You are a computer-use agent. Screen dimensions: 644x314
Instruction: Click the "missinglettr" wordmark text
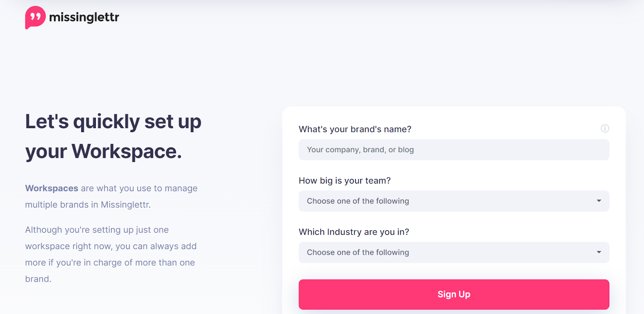pyautogui.click(x=84, y=17)
